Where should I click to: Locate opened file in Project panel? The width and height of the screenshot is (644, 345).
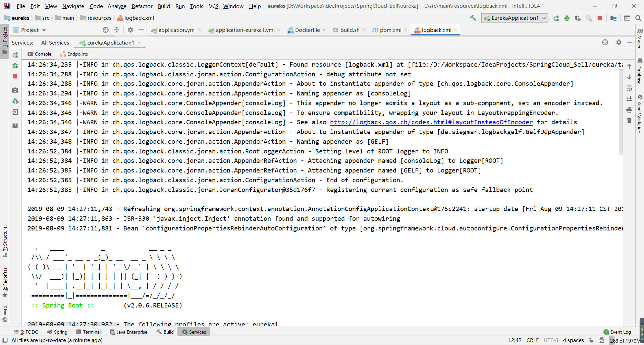tap(106, 30)
